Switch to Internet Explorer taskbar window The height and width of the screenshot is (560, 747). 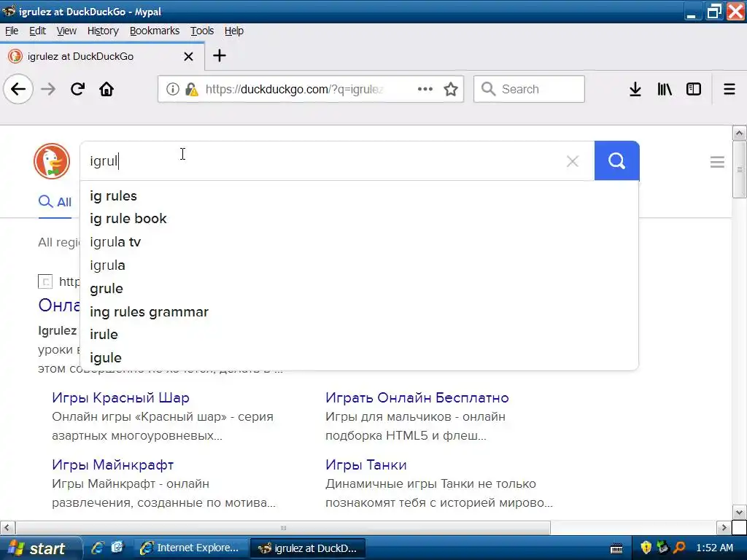click(x=190, y=548)
